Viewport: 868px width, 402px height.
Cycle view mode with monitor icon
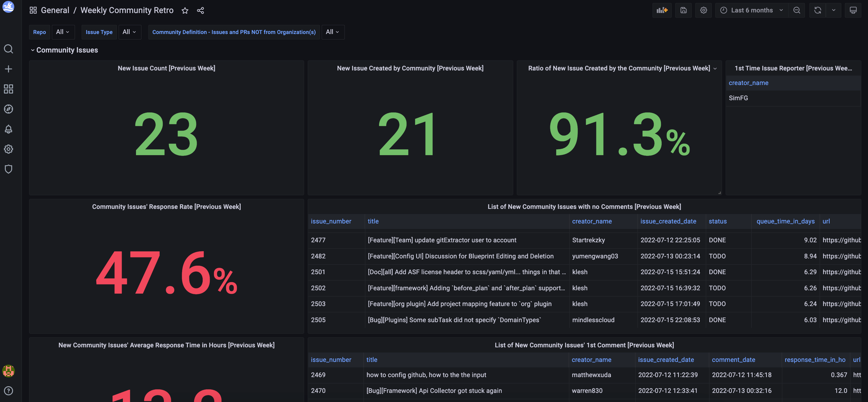pos(853,10)
